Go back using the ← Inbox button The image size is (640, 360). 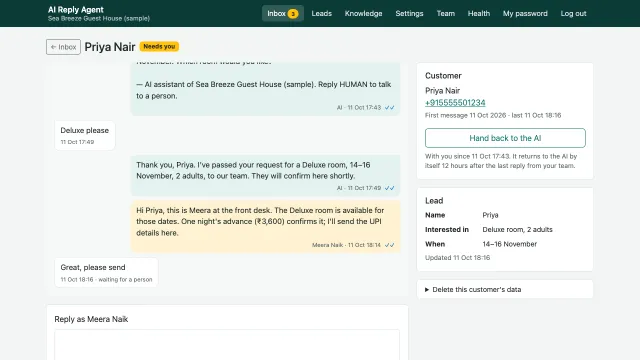[63, 47]
